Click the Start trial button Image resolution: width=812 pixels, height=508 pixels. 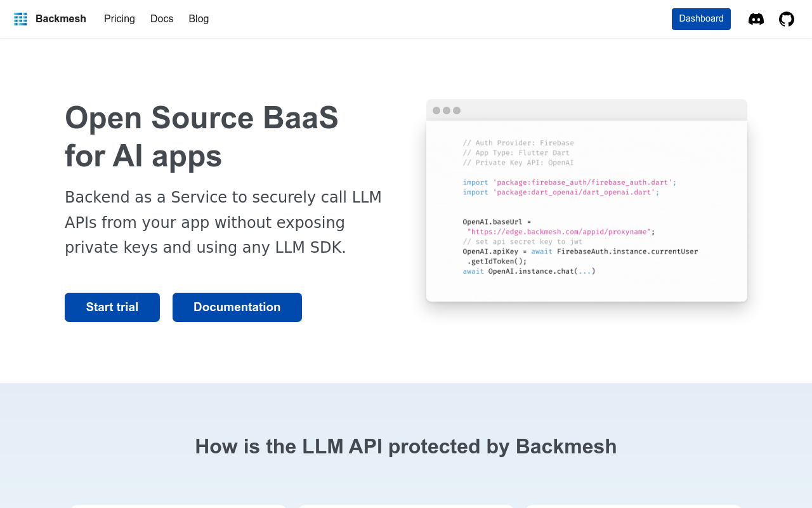[x=112, y=307]
